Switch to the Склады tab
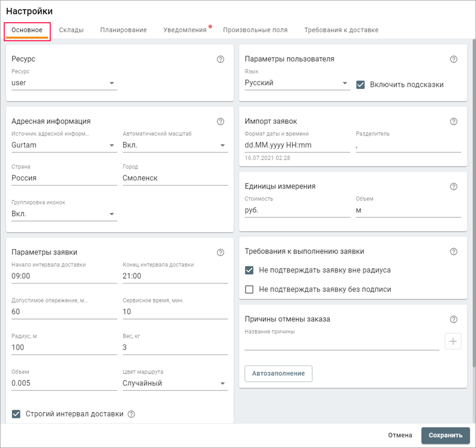 [71, 30]
